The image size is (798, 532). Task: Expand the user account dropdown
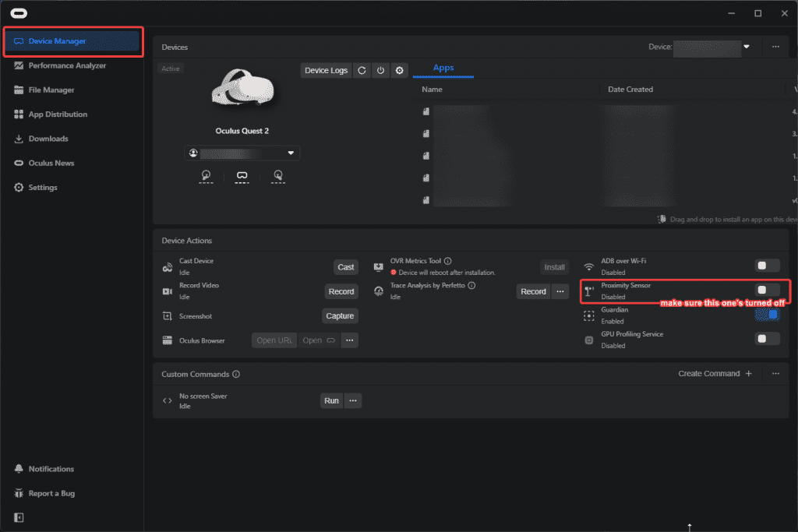pyautogui.click(x=242, y=153)
